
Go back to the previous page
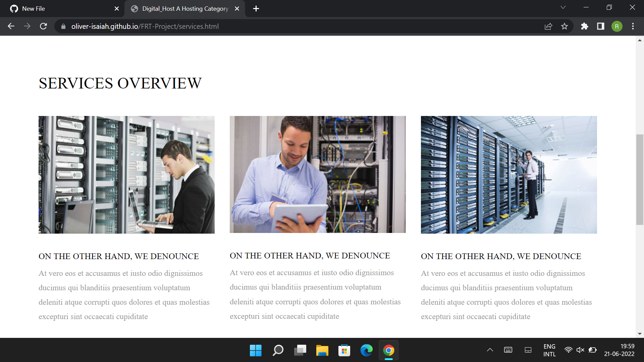click(x=11, y=26)
